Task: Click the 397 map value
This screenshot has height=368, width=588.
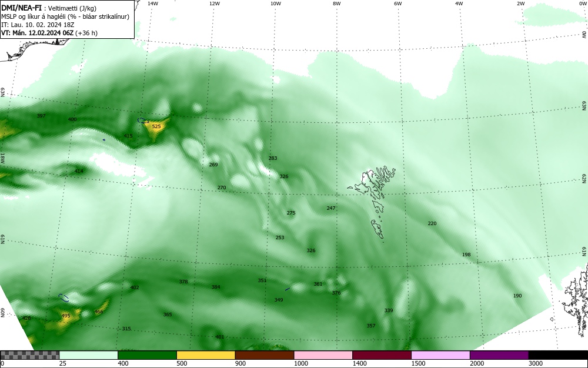Action: [x=41, y=116]
